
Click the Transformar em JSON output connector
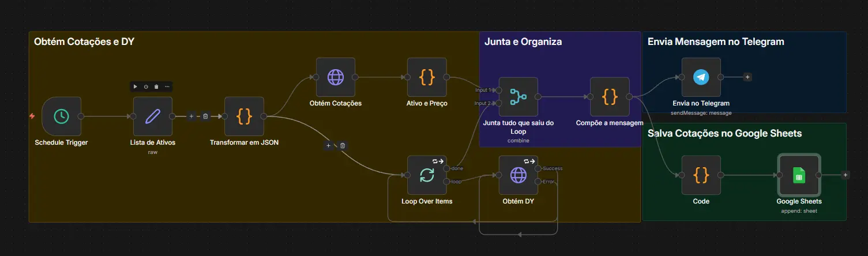point(264,116)
